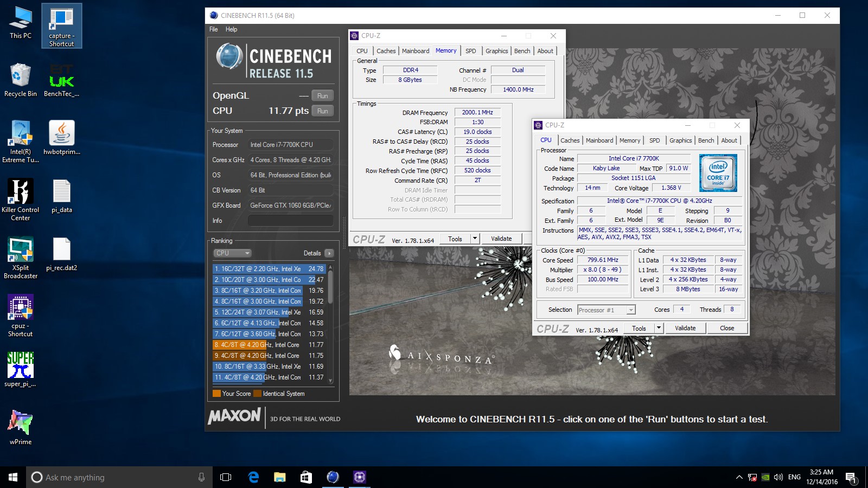Switch to CPU tab in memory CPU-Z window
This screenshot has height=488, width=868.
click(x=362, y=51)
